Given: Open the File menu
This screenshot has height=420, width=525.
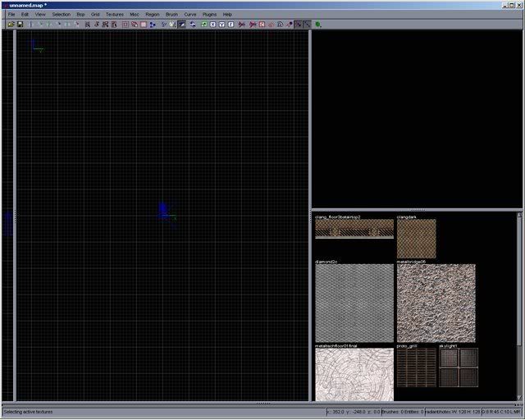Looking at the screenshot, I should click(11, 15).
